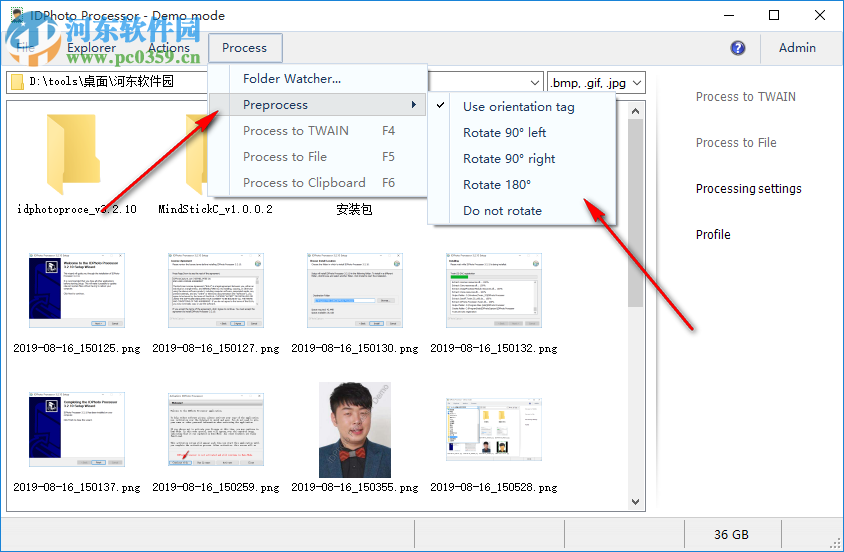Viewport: 844px width, 552px height.
Task: Open the Explorer menu
Action: click(91, 48)
